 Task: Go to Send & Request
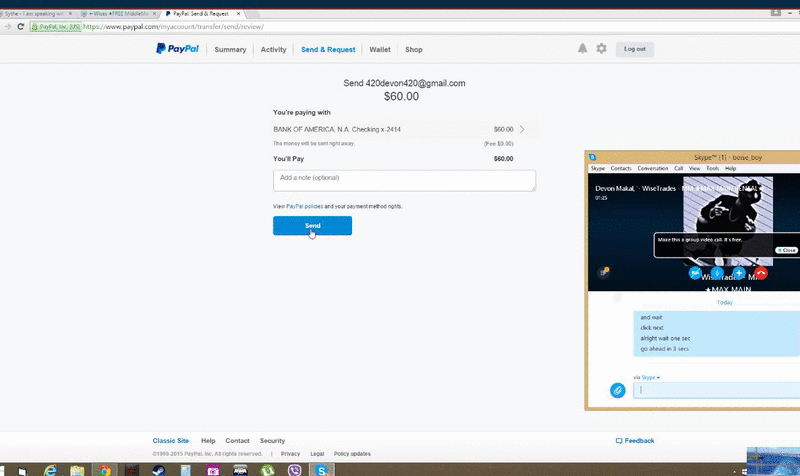tap(328, 49)
